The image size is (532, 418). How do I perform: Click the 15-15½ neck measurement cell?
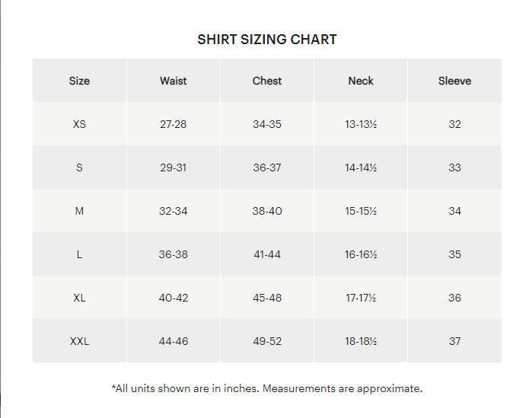361,211
